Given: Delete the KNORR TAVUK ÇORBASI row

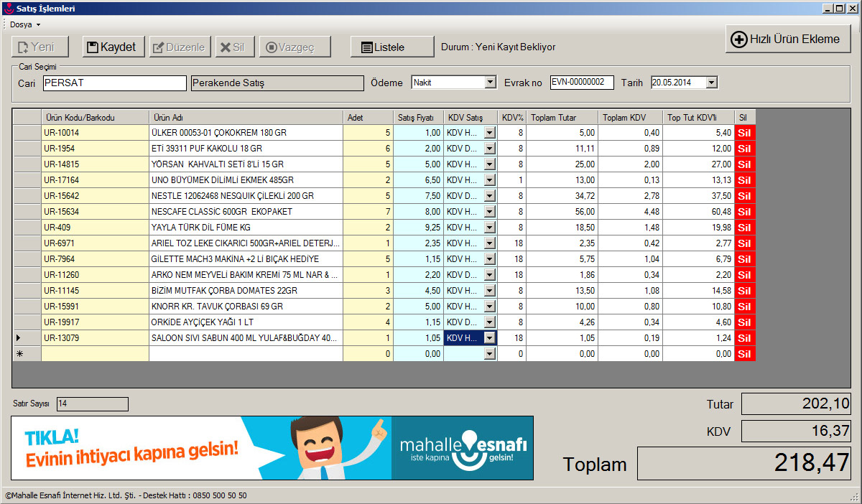Looking at the screenshot, I should (745, 307).
